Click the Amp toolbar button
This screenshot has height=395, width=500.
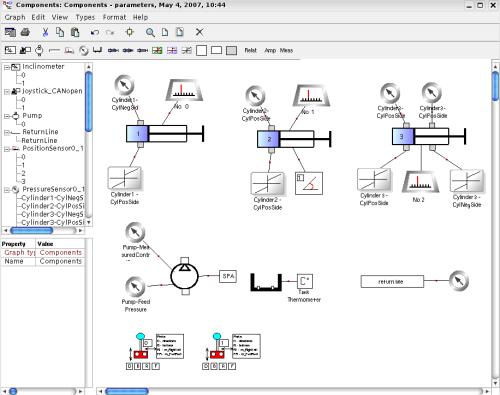tap(270, 50)
